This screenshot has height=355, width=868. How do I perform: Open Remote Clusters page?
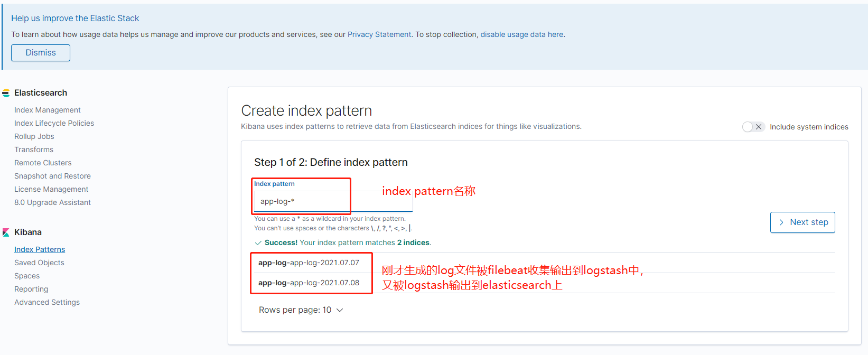43,163
